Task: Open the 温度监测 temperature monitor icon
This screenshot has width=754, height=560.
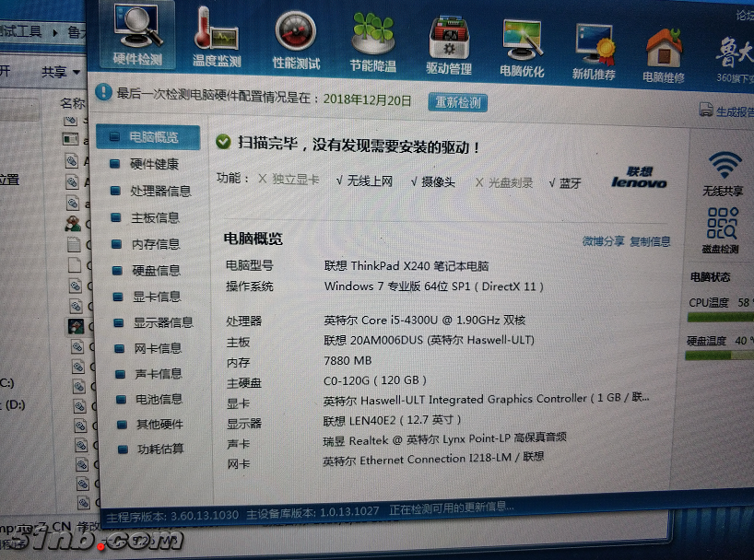Action: [216, 37]
